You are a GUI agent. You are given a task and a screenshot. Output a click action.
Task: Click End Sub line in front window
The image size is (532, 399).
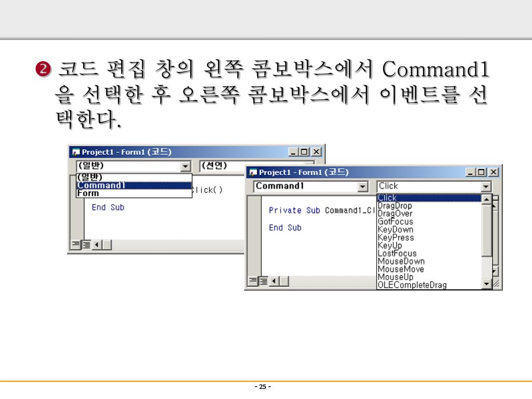coord(285,228)
